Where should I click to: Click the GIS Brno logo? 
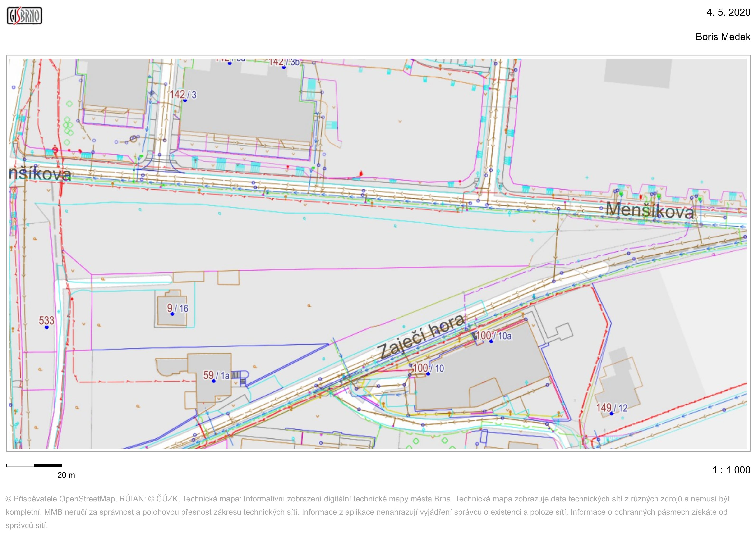coord(24,16)
